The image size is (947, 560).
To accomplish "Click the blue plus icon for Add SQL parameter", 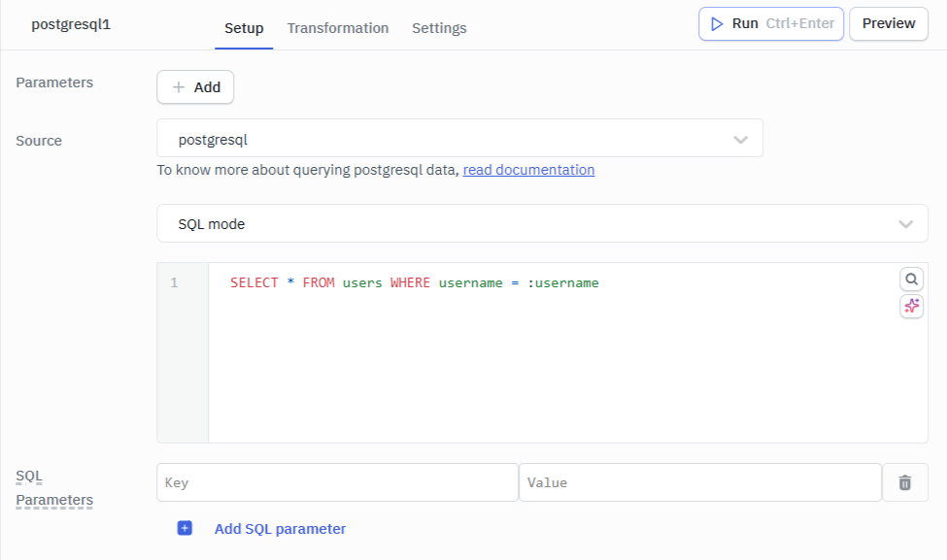I will click(x=183, y=528).
